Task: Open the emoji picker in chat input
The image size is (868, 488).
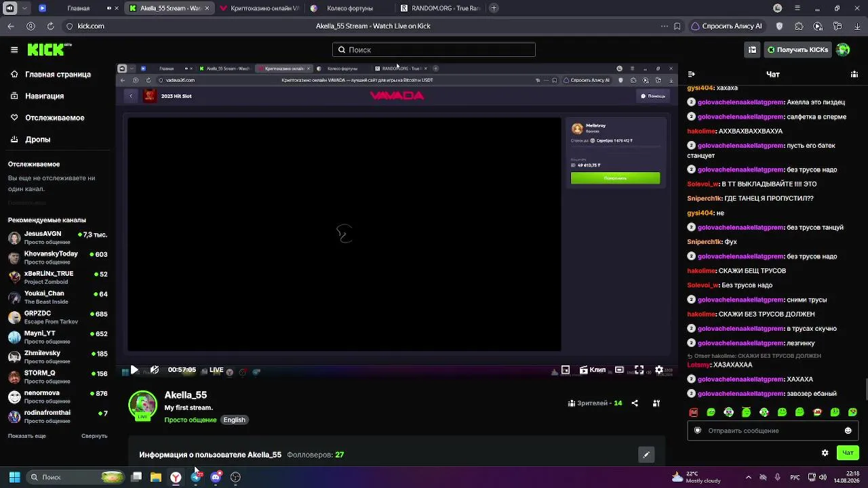Action: click(x=848, y=431)
